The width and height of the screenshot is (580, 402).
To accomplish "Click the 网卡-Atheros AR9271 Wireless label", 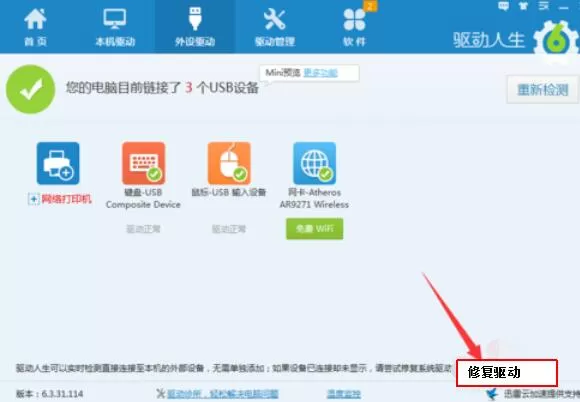I will (314, 198).
